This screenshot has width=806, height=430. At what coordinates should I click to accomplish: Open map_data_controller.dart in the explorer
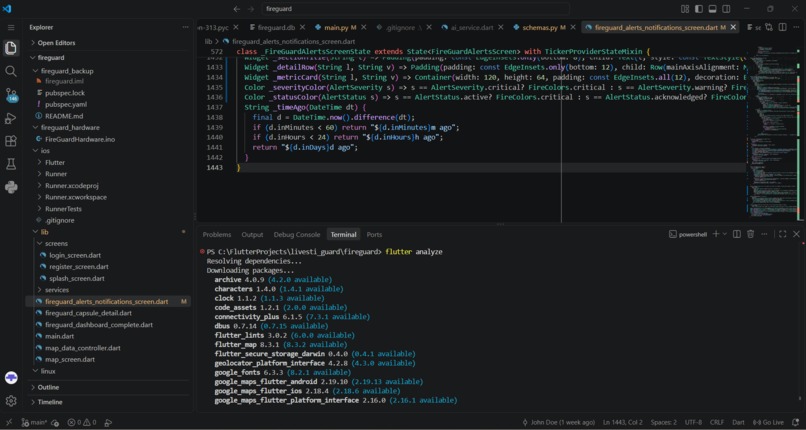(x=82, y=348)
